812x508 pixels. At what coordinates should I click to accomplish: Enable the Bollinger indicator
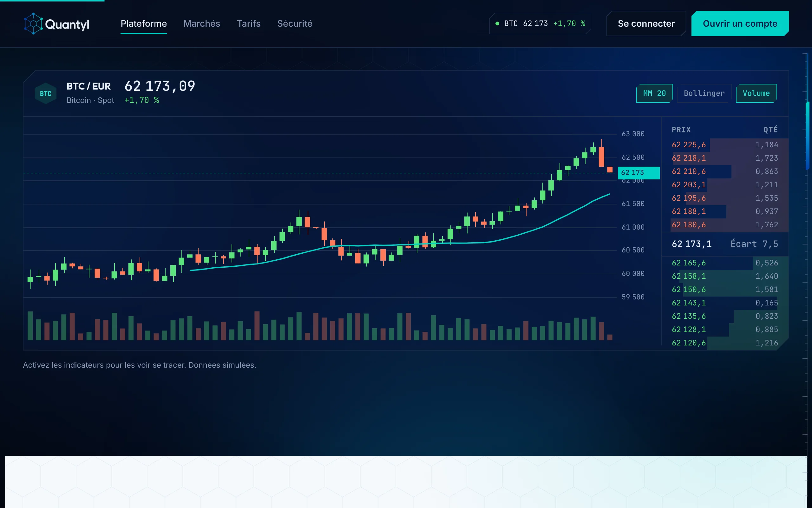point(704,93)
